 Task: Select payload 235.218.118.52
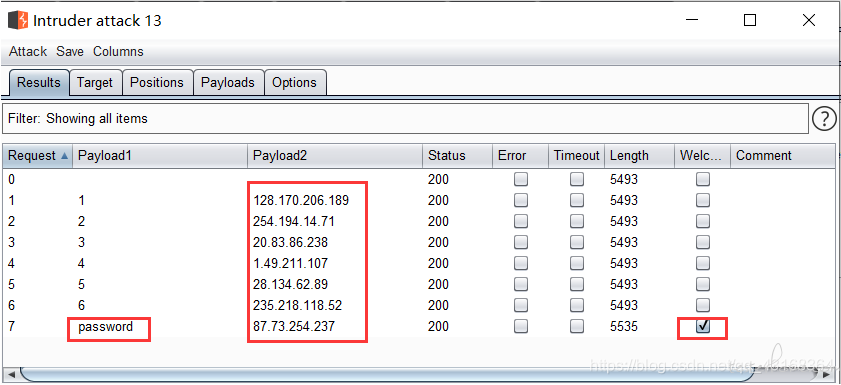coord(297,305)
